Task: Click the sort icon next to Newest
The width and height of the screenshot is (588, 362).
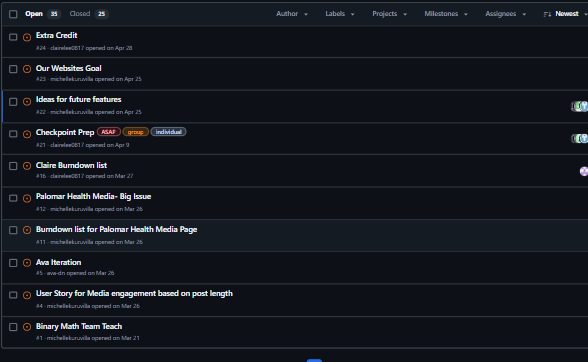Action: (x=547, y=14)
